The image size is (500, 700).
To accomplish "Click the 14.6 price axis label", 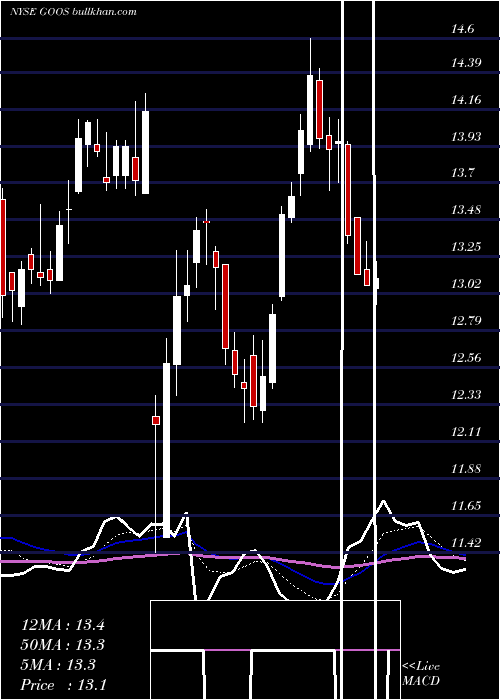I will [462, 29].
